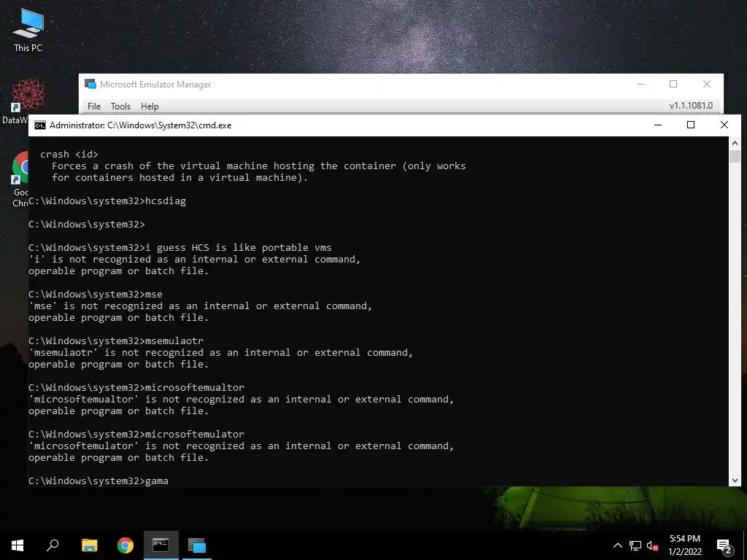Show hidden system tray icons
747x560 pixels.
pyautogui.click(x=617, y=545)
